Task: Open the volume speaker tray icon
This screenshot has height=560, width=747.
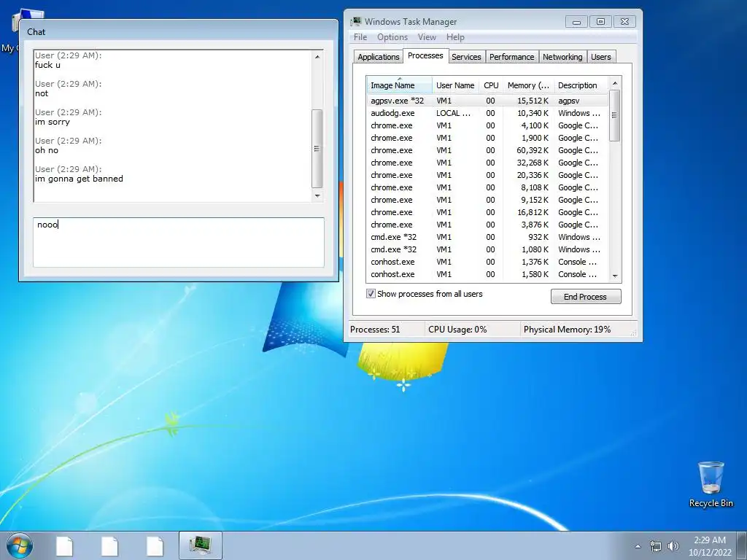Action: (x=673, y=546)
